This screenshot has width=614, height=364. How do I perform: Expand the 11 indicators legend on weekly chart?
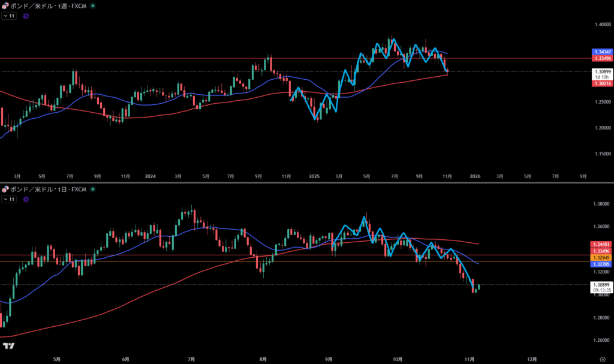click(8, 16)
